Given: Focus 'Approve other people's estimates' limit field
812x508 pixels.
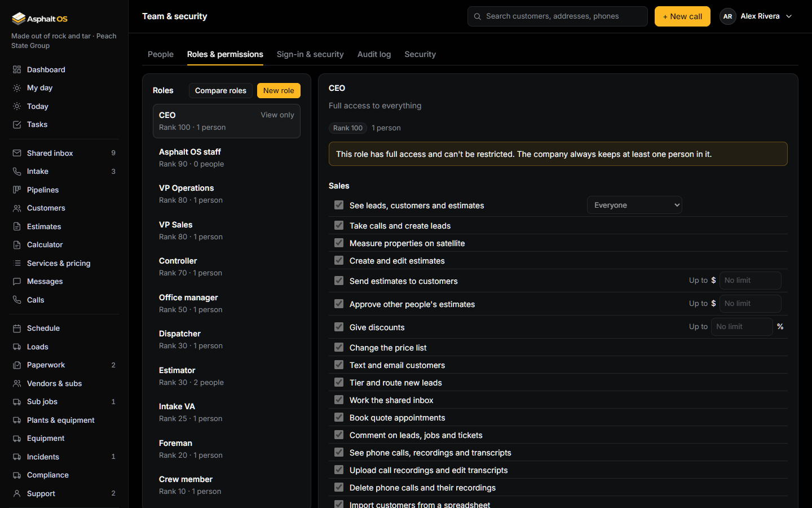Looking at the screenshot, I should [x=750, y=304].
